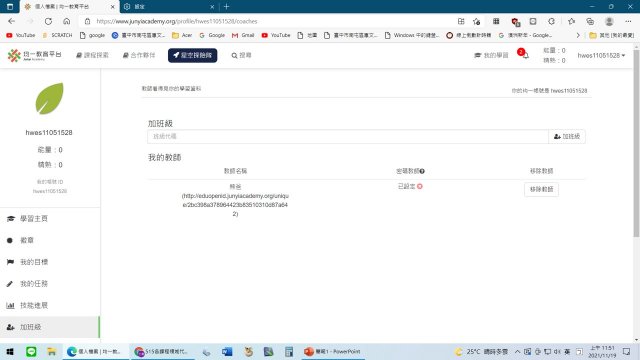
Task: Switch to the Chrome window on the taskbar
Action: (x=162, y=351)
